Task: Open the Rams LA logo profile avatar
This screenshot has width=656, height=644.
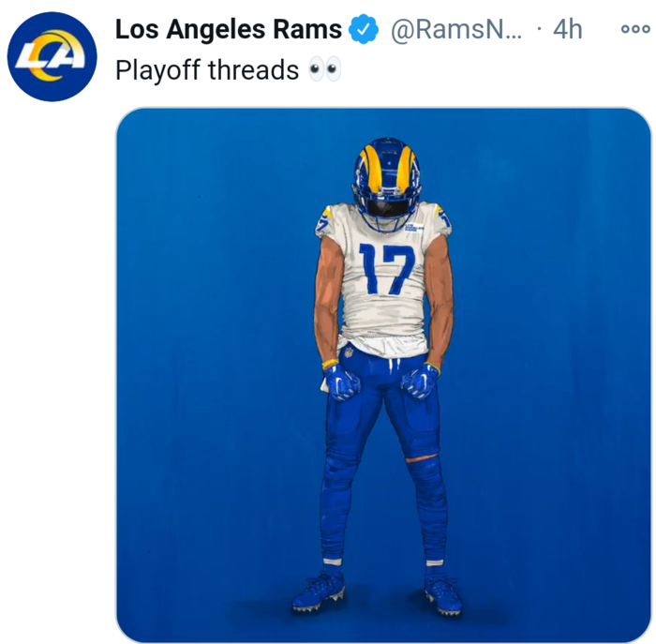Action: pos(52,56)
